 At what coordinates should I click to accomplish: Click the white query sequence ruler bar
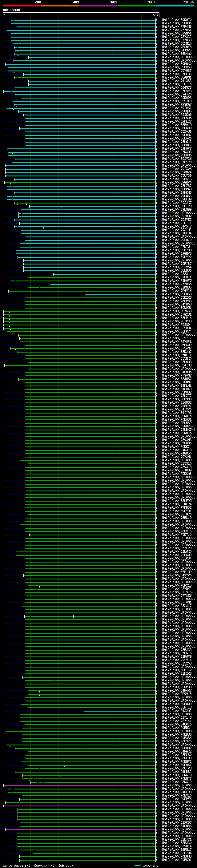point(81,12)
